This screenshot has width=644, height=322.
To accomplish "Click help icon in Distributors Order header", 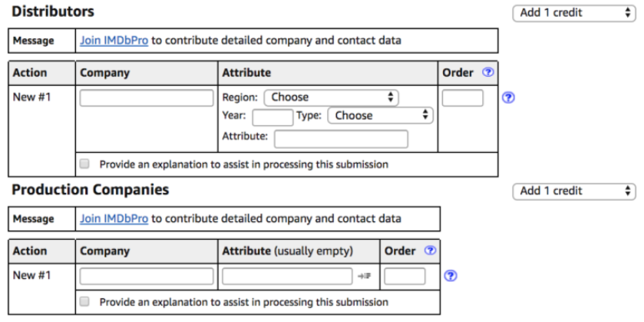I will point(488,72).
